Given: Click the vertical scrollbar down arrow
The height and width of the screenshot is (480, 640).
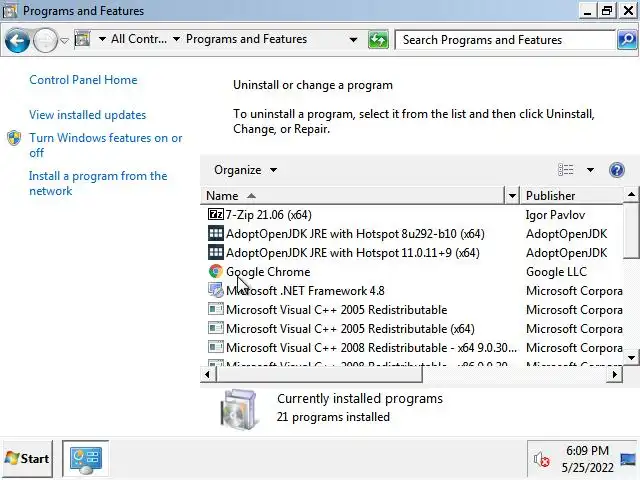Looking at the screenshot, I should pos(631,358).
